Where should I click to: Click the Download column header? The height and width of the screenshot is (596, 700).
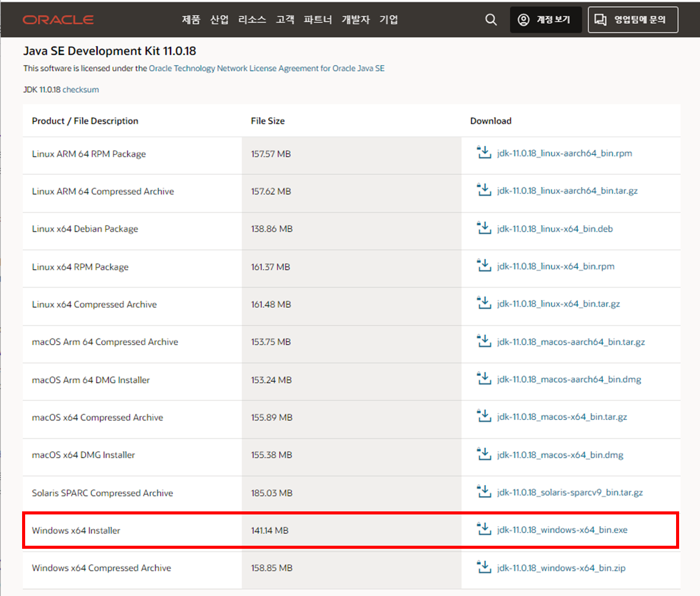[x=491, y=121]
